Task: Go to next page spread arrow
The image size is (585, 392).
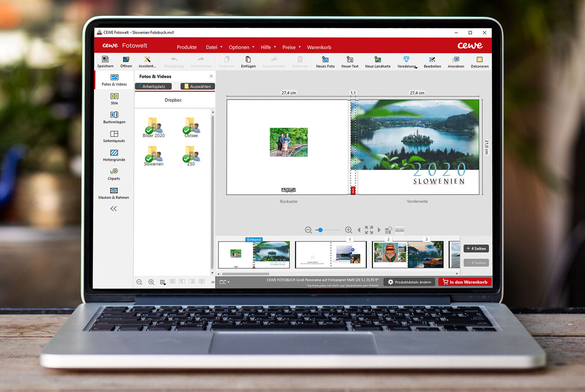Action: pos(379,230)
